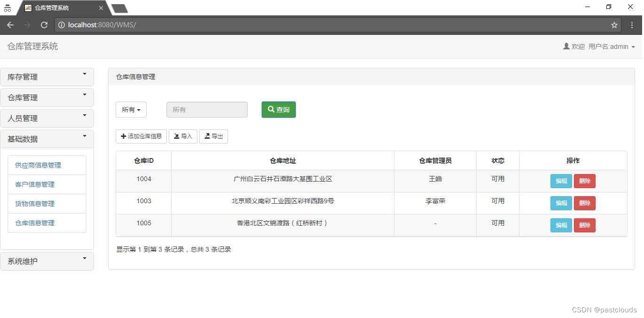
Task: Click the 仓库管理员 column header
Action: click(435, 160)
